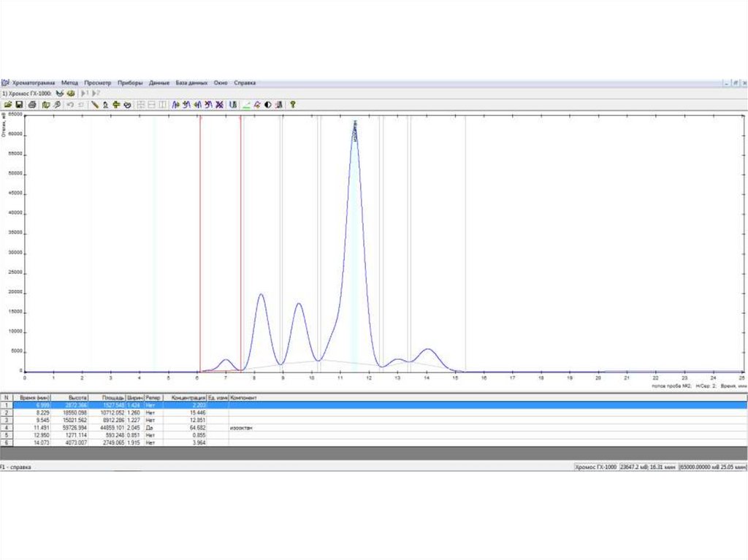
Task: Open the Метод menu
Action: pyautogui.click(x=69, y=83)
